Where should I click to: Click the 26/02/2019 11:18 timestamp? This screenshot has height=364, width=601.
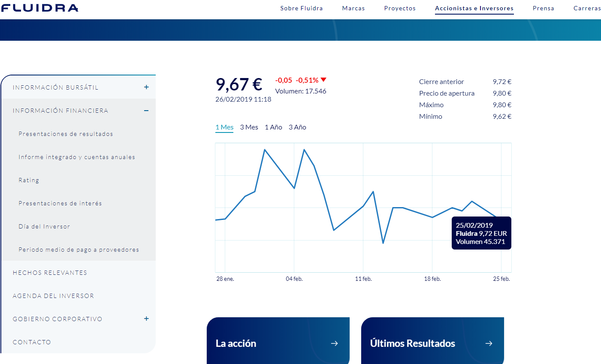243,99
